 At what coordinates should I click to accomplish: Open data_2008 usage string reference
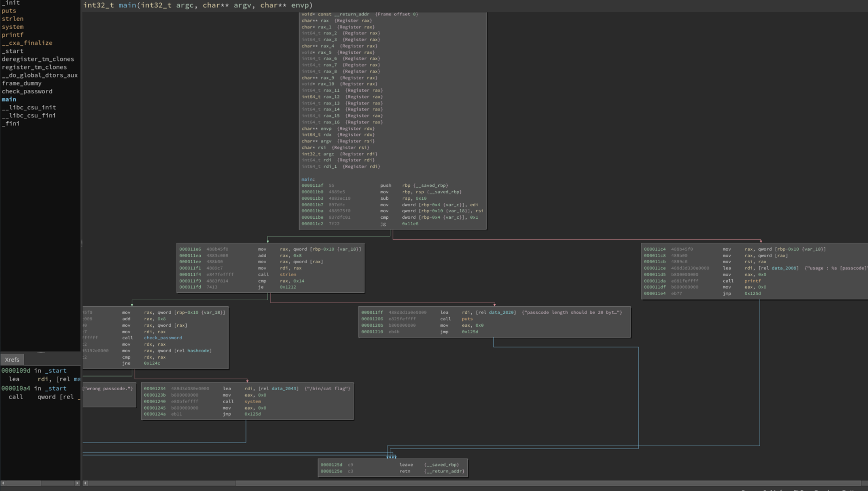pyautogui.click(x=785, y=268)
